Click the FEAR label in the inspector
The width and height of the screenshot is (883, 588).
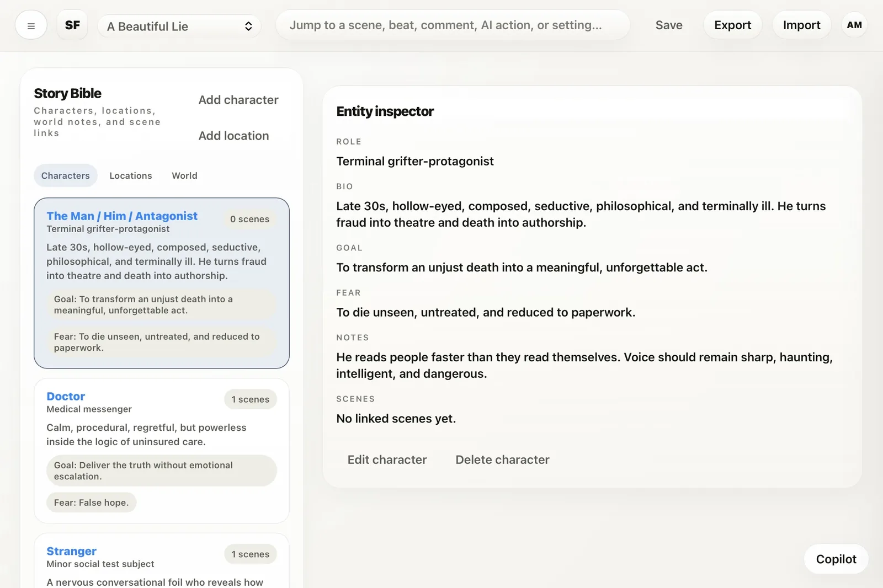349,293
